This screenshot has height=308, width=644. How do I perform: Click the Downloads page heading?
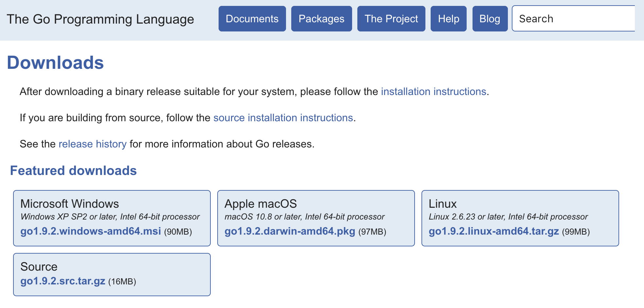point(55,63)
